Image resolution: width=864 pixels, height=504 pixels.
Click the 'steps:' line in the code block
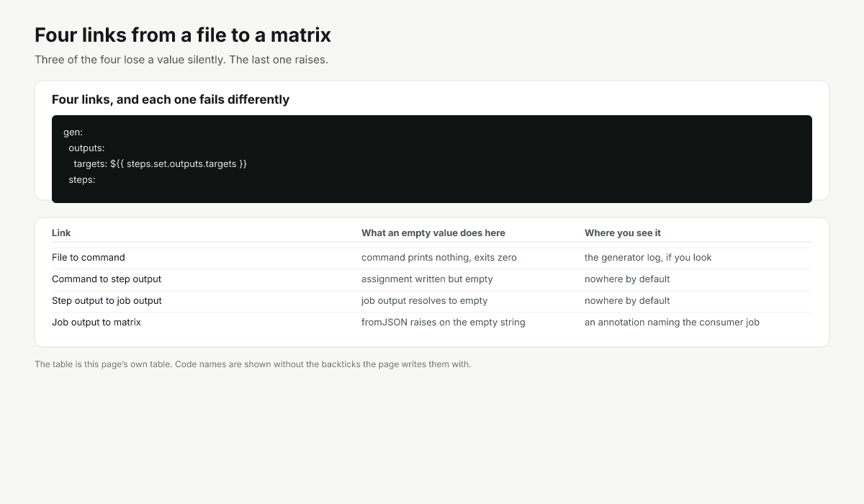82,180
